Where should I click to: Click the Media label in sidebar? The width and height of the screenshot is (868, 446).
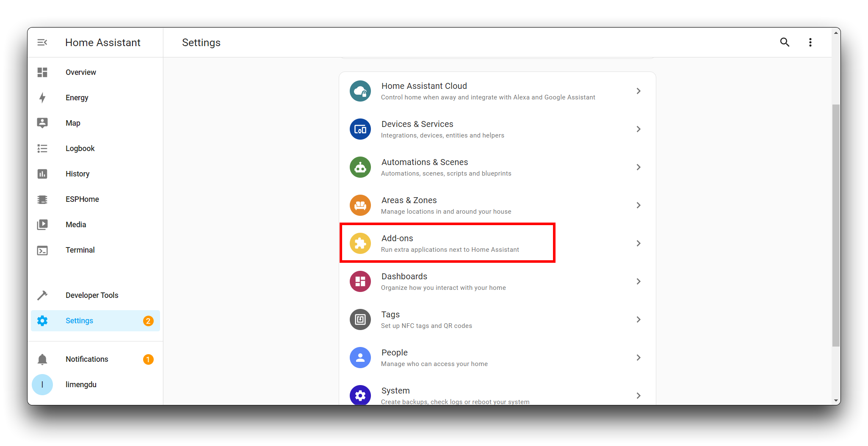[x=76, y=225]
